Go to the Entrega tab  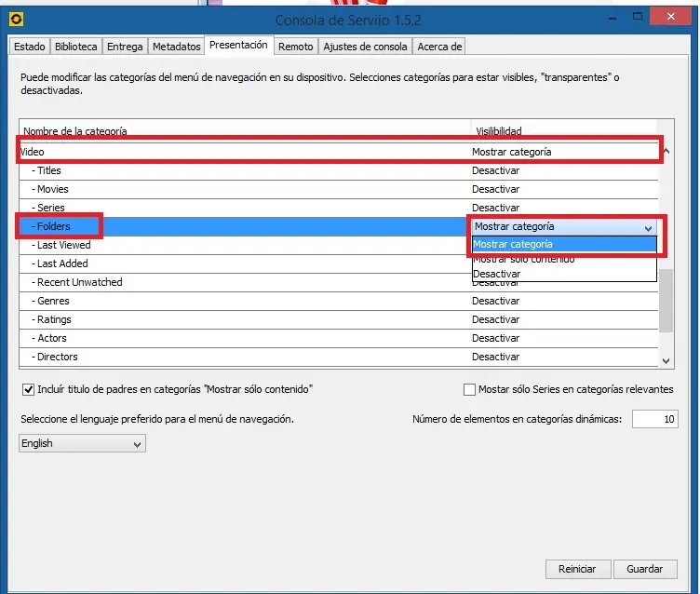click(125, 47)
